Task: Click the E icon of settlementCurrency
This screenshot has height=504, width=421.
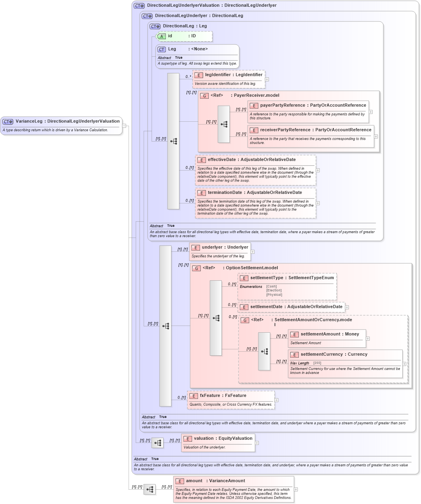Action: tap(294, 355)
